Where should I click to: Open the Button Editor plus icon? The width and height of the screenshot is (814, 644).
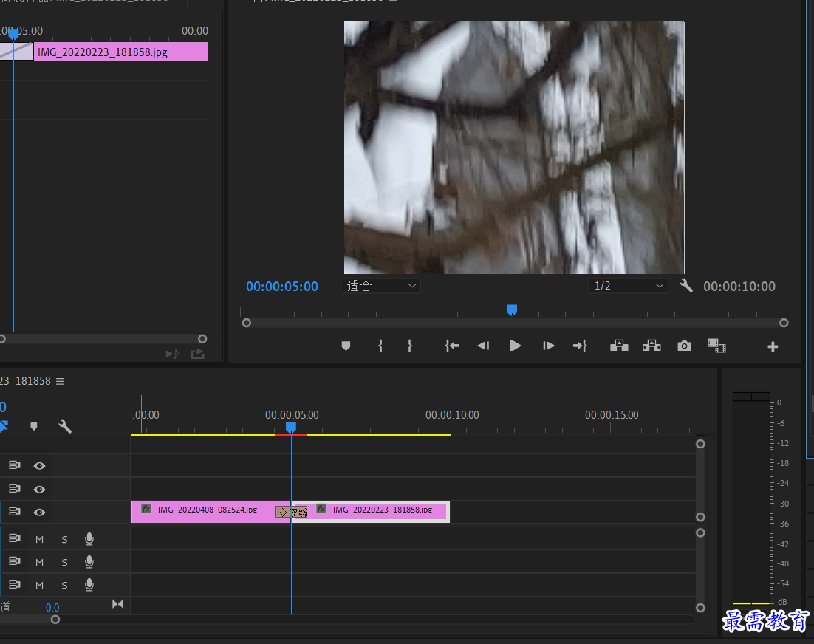[x=773, y=346]
